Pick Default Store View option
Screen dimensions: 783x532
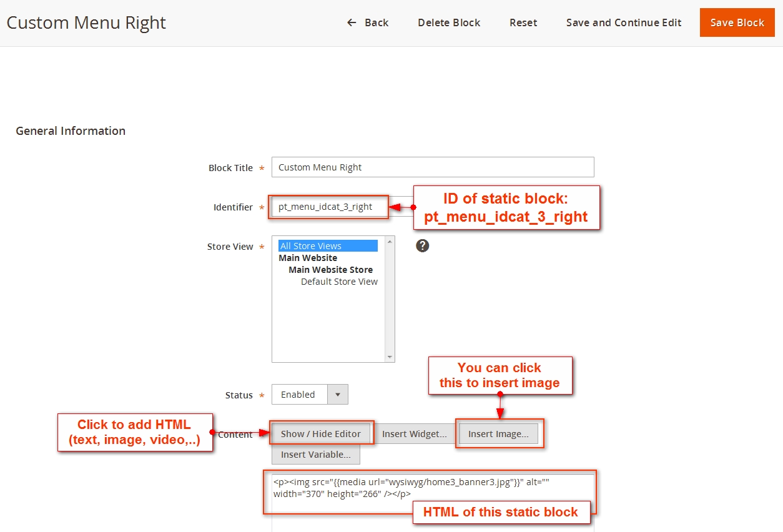pyautogui.click(x=339, y=282)
